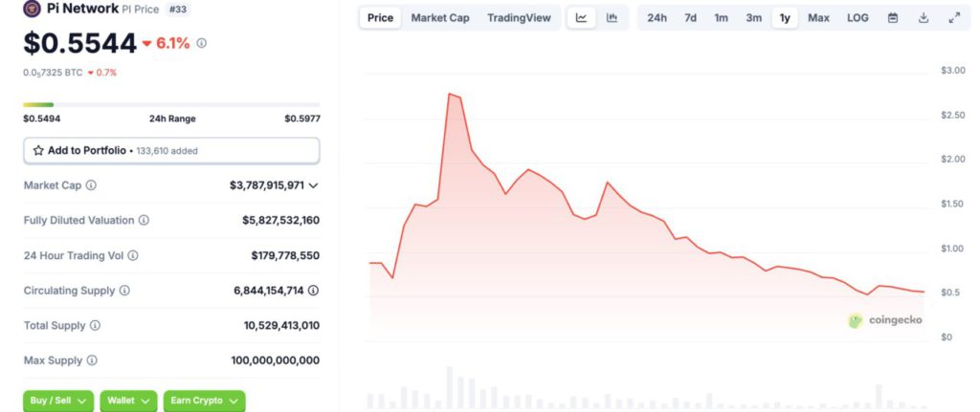Show 24 Hour Trading Vol info icon
Viewport: 980px width, 412px height.
click(132, 255)
